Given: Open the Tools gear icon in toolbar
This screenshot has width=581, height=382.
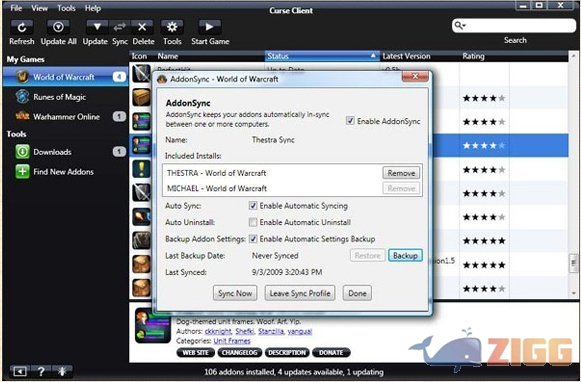Looking at the screenshot, I should [172, 27].
